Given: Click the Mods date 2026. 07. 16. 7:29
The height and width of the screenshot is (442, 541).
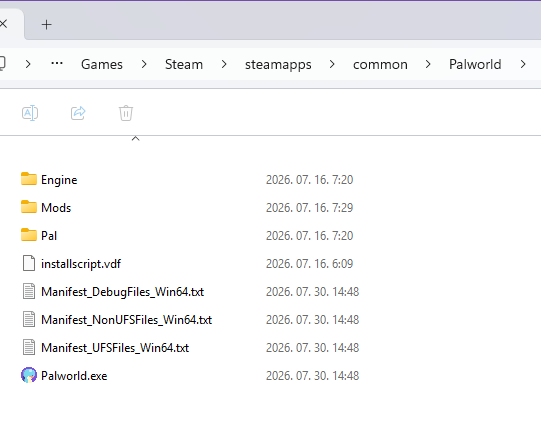Looking at the screenshot, I should click(x=309, y=208).
